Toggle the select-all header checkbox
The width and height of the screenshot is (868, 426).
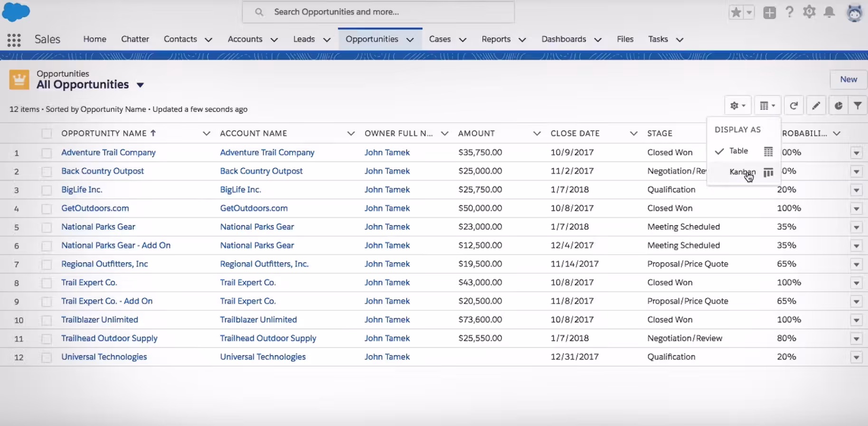coord(47,134)
